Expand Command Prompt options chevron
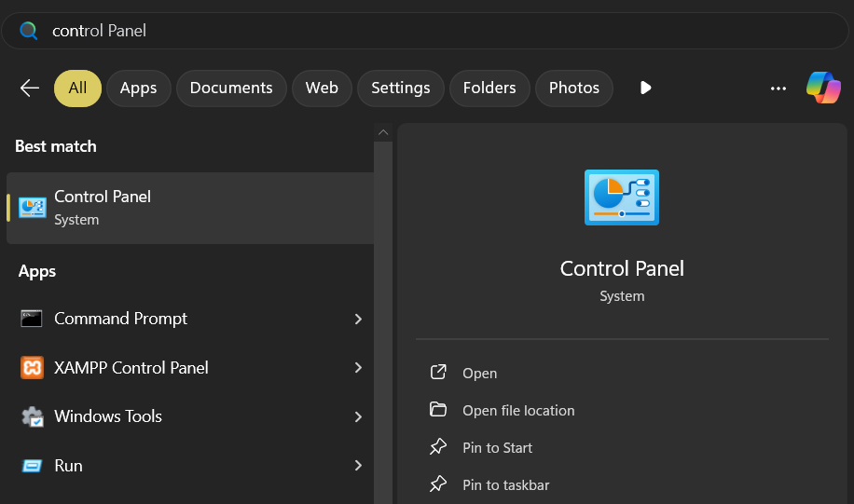The width and height of the screenshot is (854, 504). [358, 319]
